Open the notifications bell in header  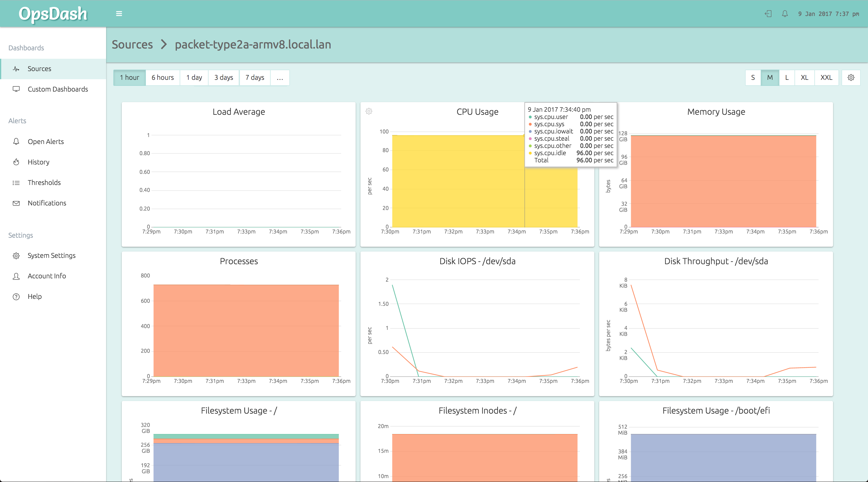785,14
